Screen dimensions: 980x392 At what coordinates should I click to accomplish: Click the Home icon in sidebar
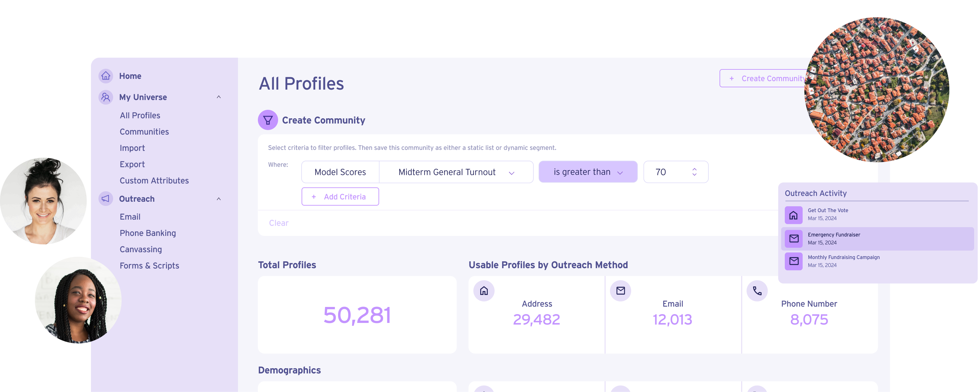106,75
